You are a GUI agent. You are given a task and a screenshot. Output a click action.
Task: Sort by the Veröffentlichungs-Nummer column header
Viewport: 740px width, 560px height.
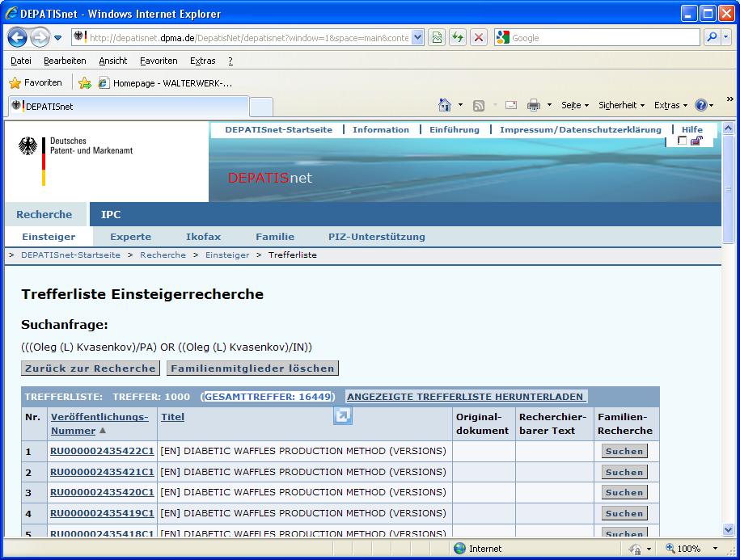point(99,423)
